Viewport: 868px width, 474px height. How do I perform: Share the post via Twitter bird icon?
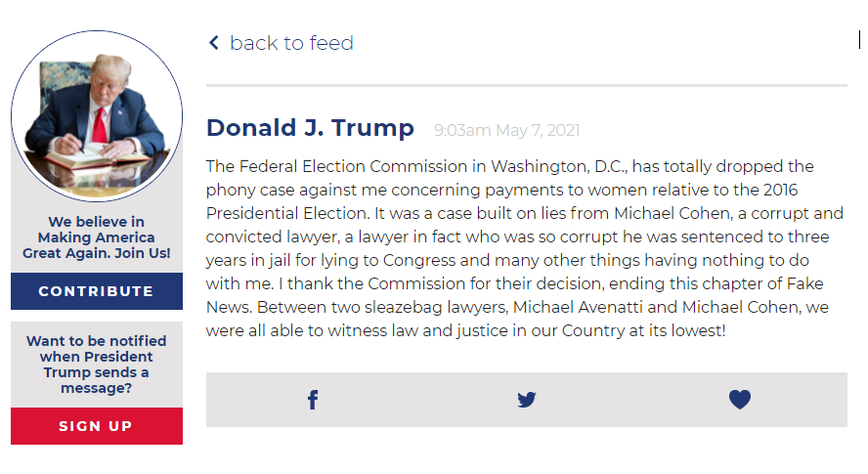coord(527,400)
